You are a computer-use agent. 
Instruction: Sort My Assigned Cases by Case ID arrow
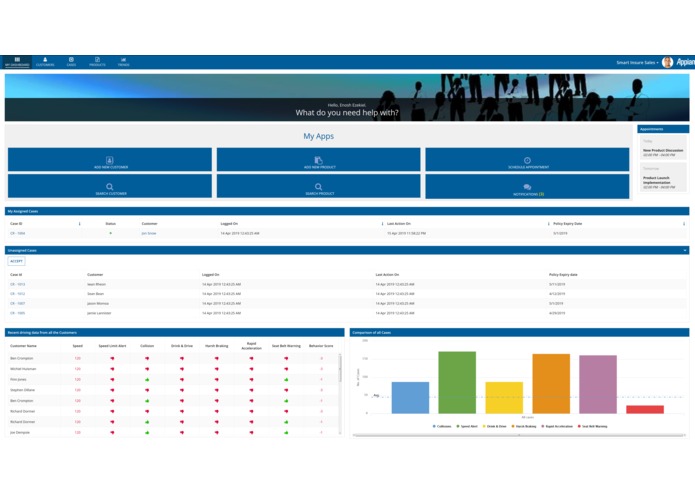(x=79, y=224)
